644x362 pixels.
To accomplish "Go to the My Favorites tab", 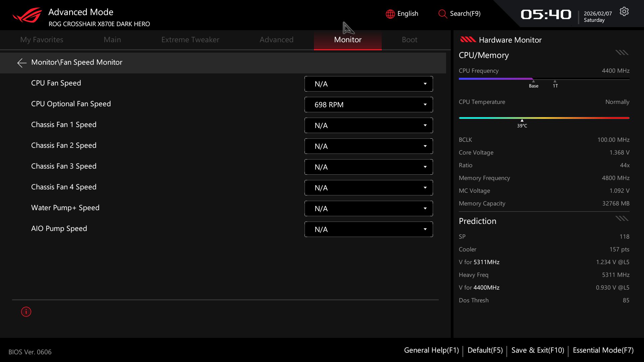I will (x=42, y=40).
